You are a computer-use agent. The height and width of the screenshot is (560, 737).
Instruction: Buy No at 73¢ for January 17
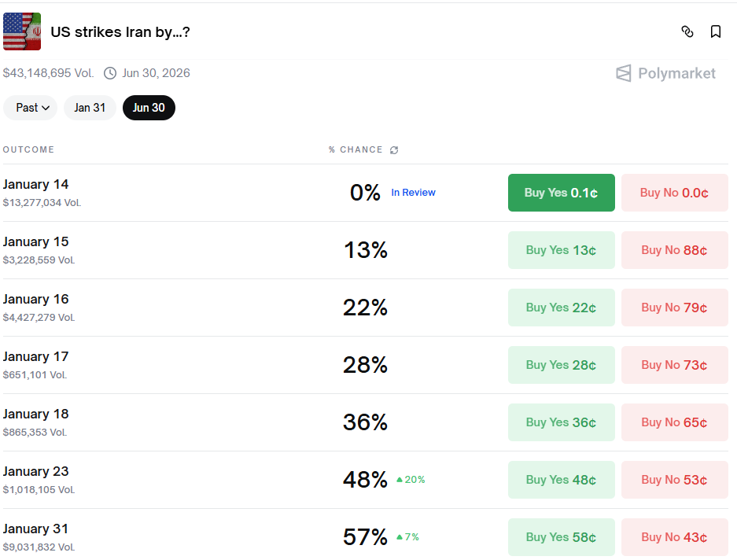tap(674, 365)
